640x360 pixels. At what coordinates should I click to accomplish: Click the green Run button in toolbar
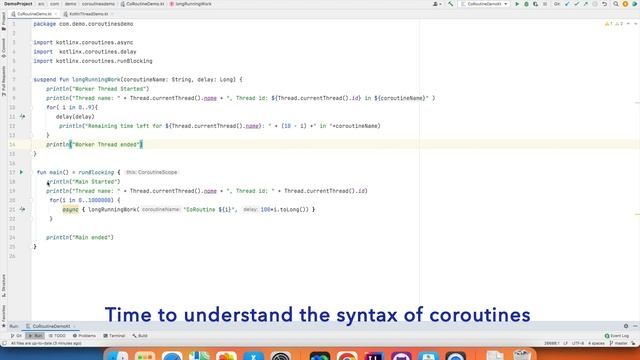pyautogui.click(x=517, y=4)
